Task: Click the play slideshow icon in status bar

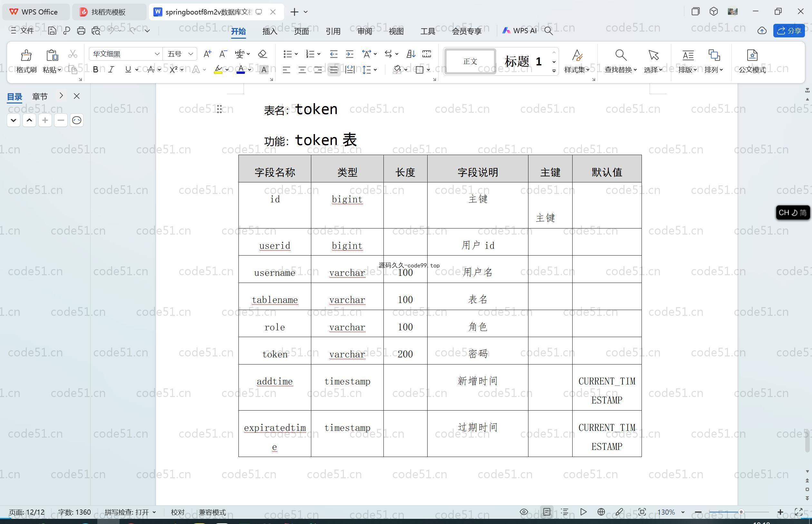Action: tap(583, 512)
